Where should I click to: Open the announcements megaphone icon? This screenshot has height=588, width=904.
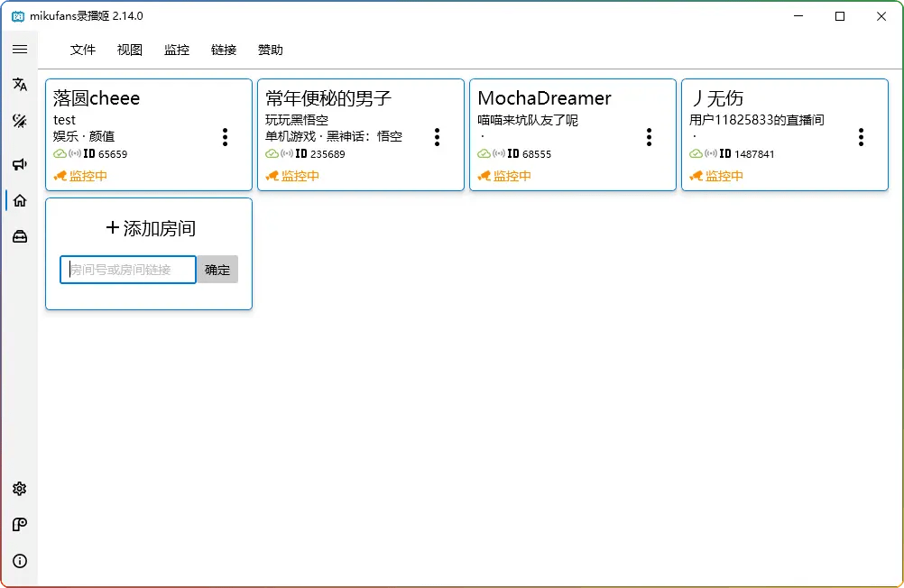19,164
